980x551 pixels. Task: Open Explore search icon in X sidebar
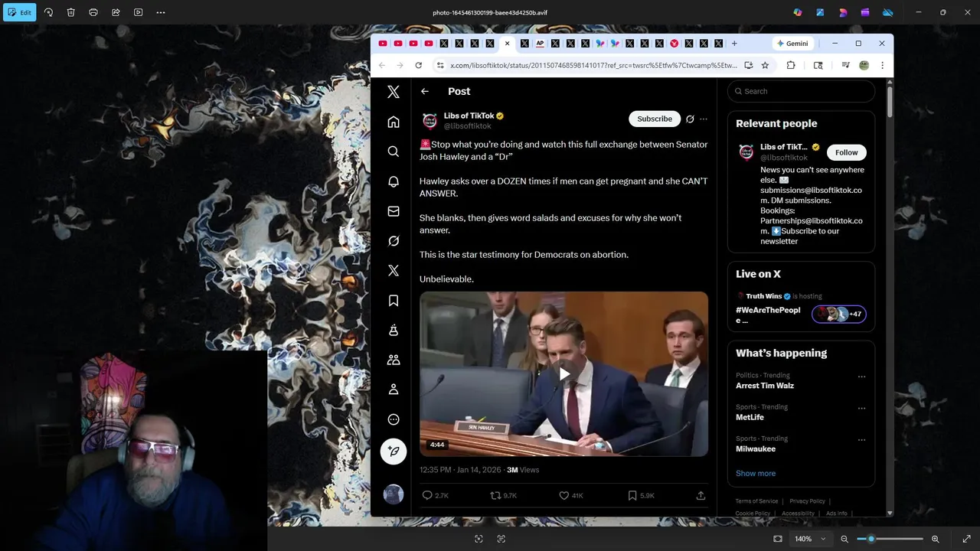tap(394, 152)
